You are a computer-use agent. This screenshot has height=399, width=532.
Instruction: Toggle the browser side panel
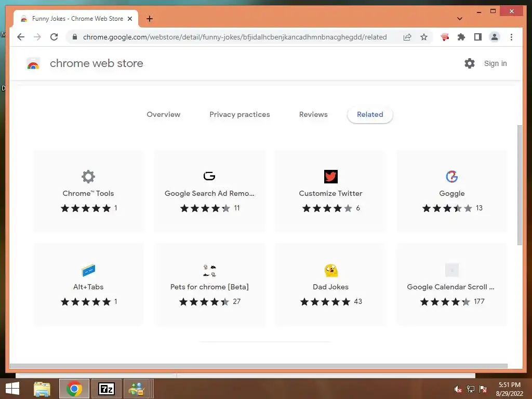pyautogui.click(x=478, y=37)
